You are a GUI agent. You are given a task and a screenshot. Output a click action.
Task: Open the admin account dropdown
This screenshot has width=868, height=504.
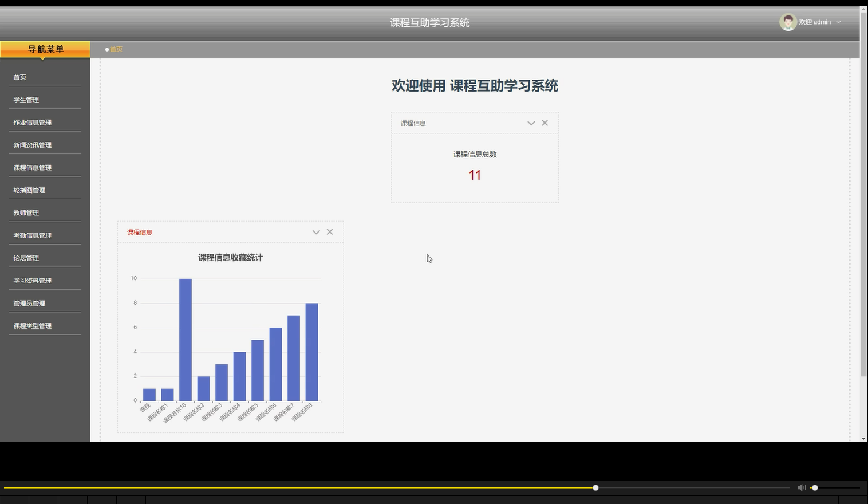[x=838, y=22]
